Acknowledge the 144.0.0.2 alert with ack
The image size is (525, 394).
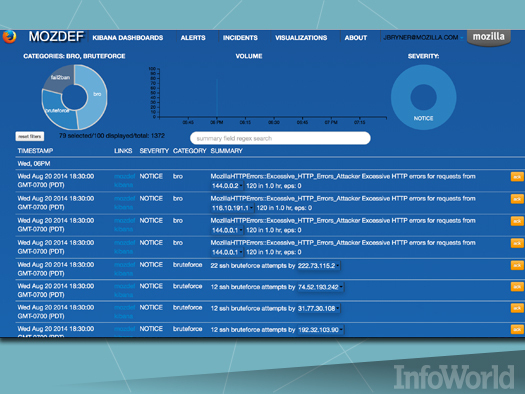pyautogui.click(x=517, y=176)
